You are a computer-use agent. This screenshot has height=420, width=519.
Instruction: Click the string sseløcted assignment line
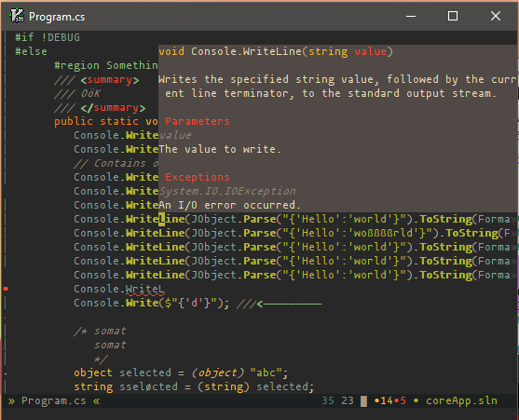click(194, 386)
